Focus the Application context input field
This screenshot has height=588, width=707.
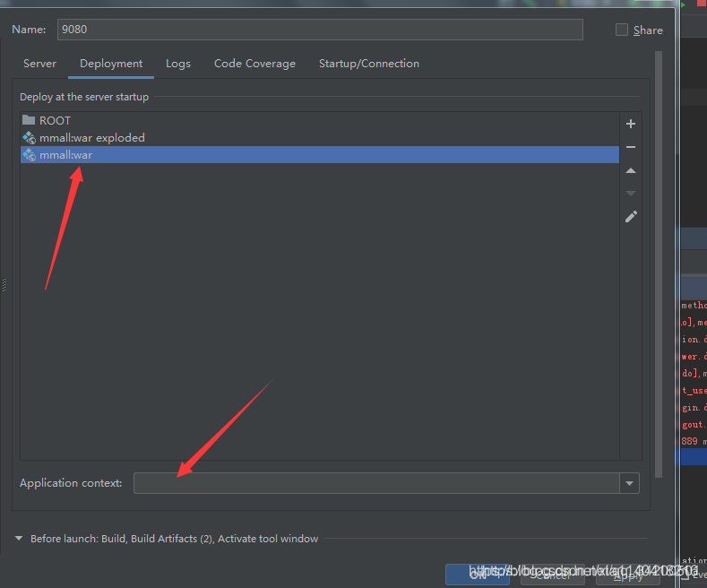[x=376, y=483]
